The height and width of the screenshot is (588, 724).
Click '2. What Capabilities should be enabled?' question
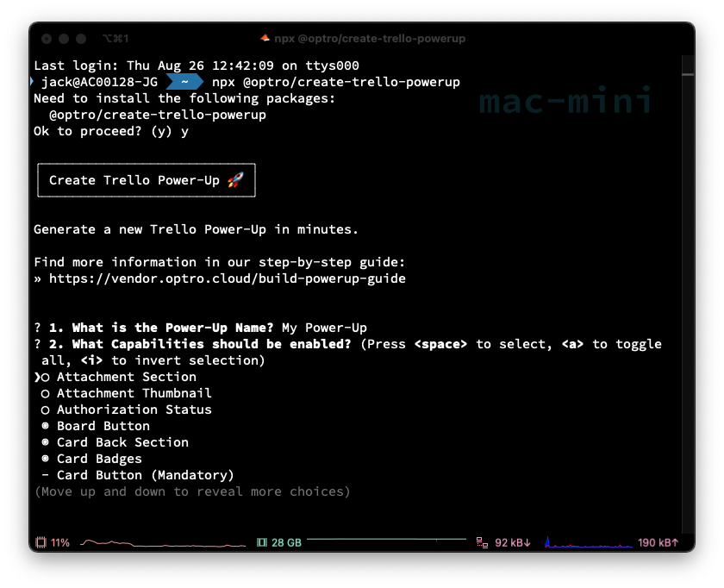click(x=200, y=344)
